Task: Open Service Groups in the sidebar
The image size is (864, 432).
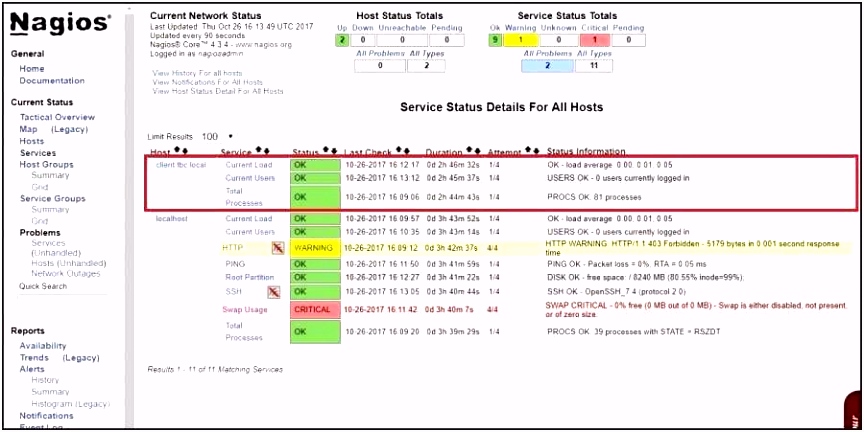Action: 53,198
